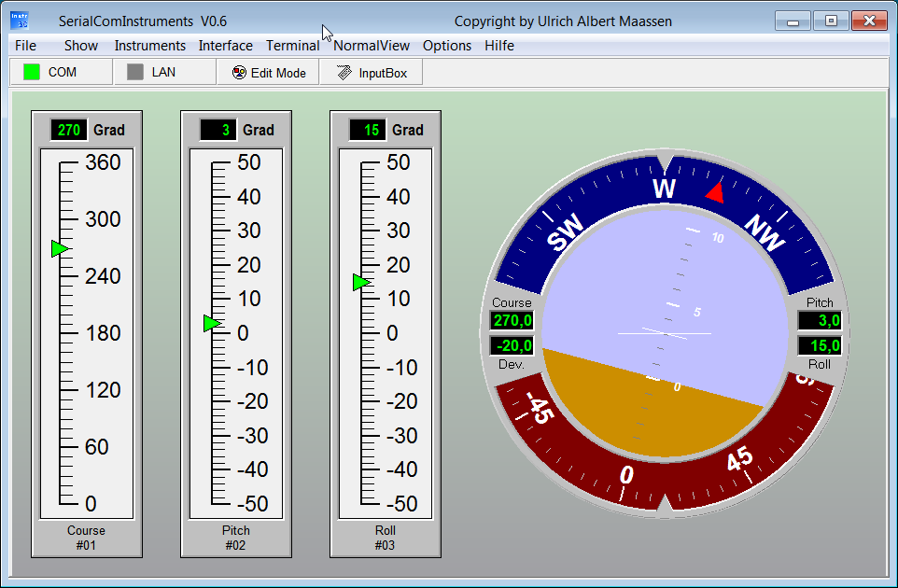Screen dimensions: 898x588
Task: Click the Edit Mode palette icon
Action: [239, 73]
